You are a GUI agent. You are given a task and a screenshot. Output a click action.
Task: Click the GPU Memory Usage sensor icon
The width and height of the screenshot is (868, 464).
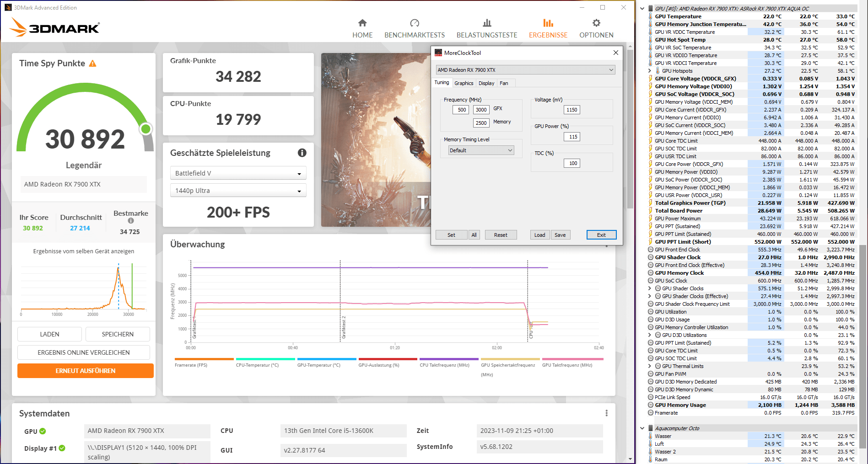(651, 405)
